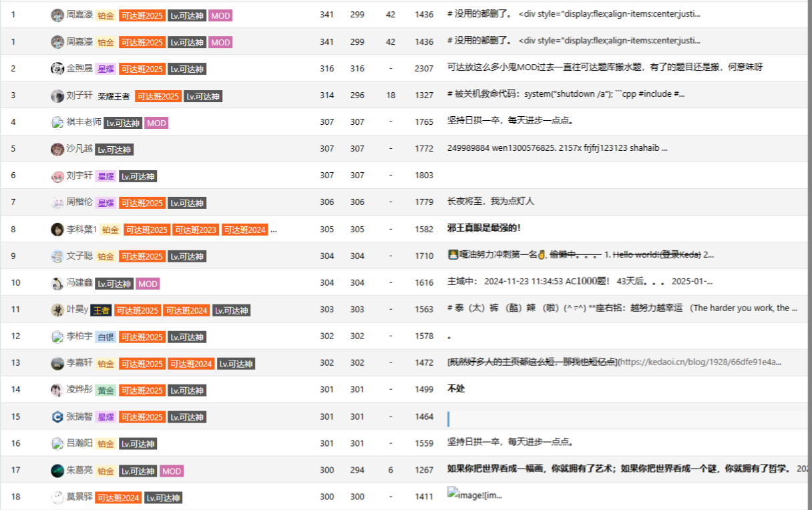Click the value 1803 in 刘宇轩's row

tap(424, 176)
